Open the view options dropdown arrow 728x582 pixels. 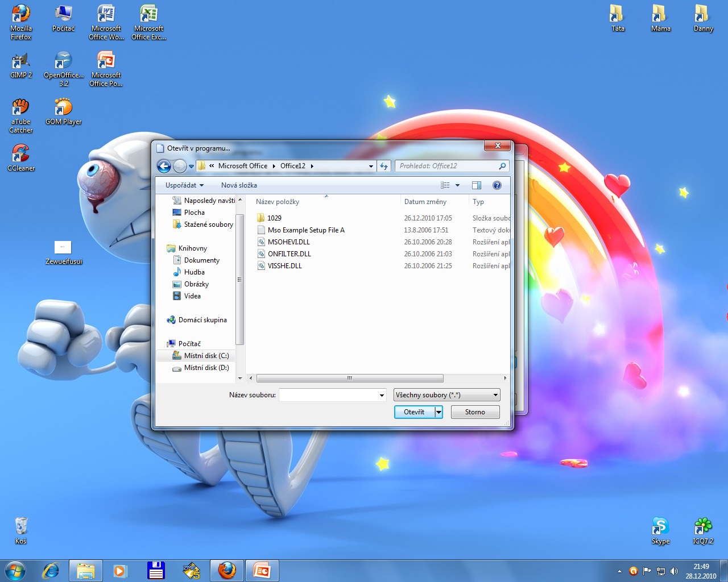click(x=457, y=185)
